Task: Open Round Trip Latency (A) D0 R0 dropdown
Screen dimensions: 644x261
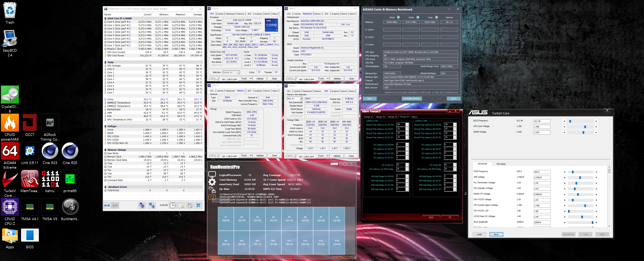Action: click(x=407, y=125)
